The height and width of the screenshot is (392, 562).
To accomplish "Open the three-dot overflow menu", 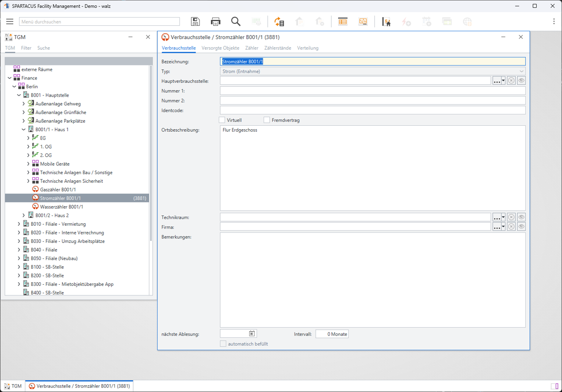I will pos(554,21).
